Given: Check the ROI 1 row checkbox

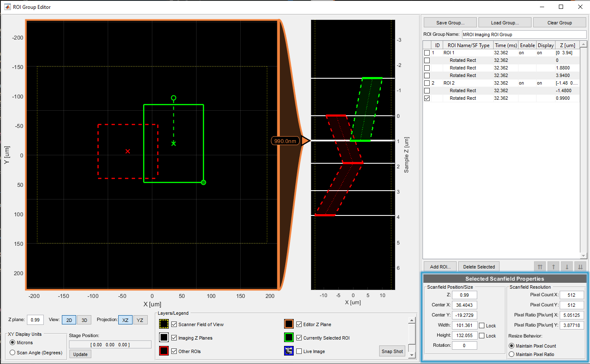Looking at the screenshot, I should point(426,52).
